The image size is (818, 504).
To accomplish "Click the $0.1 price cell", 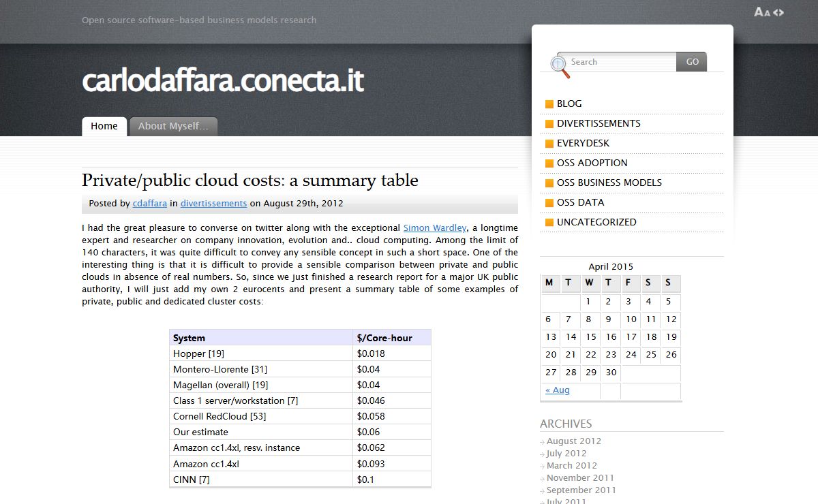I will point(392,479).
